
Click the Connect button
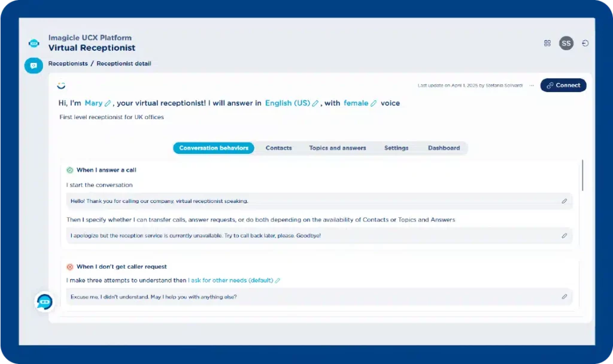tap(563, 85)
